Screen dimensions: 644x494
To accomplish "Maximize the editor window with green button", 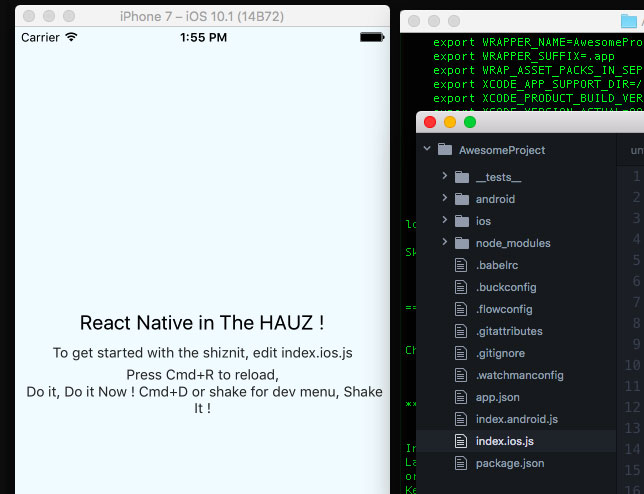I will pyautogui.click(x=470, y=122).
